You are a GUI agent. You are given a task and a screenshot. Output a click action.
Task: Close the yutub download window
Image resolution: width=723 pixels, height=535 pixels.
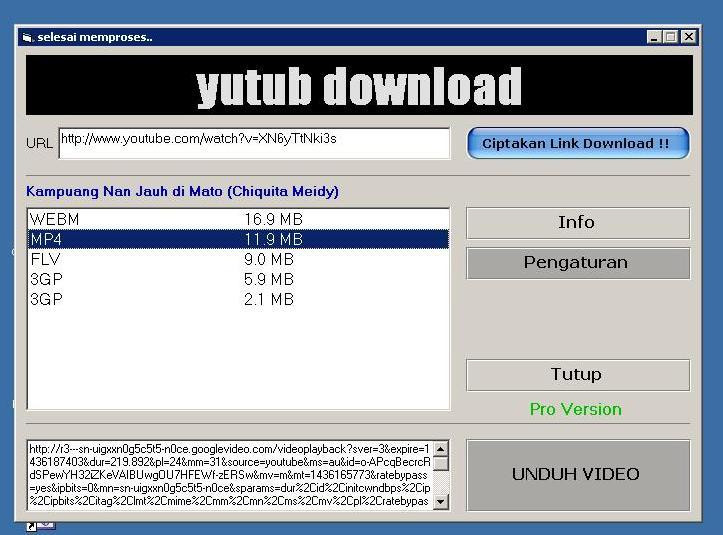click(x=688, y=37)
